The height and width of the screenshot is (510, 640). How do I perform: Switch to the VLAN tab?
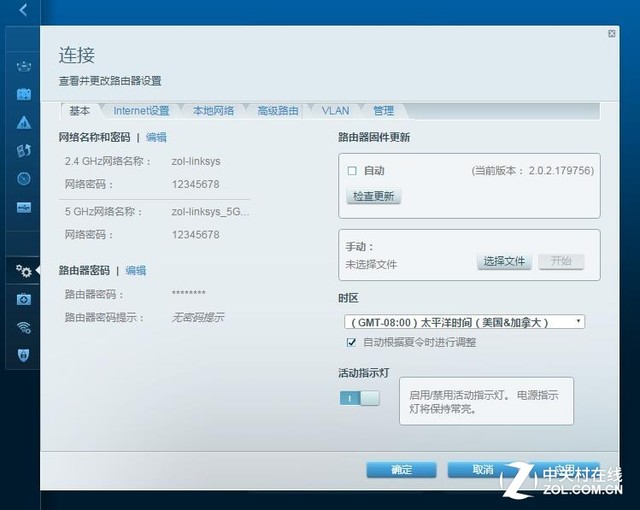[335, 111]
